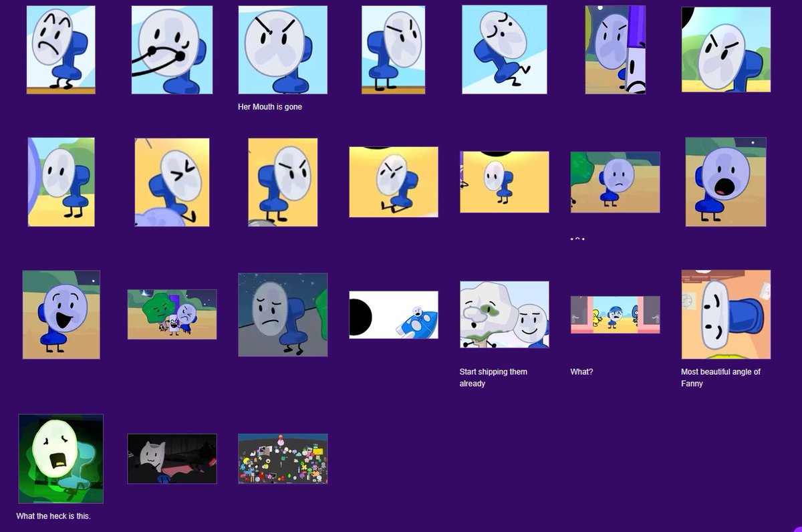
Task: Open happy smiling Fanny thumbnail at dusk
Action: point(61,315)
